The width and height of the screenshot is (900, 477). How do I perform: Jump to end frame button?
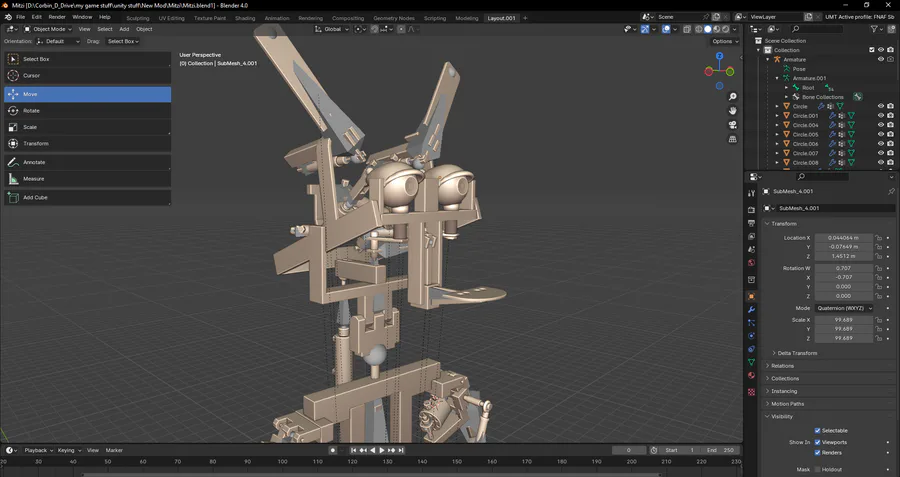coord(401,451)
